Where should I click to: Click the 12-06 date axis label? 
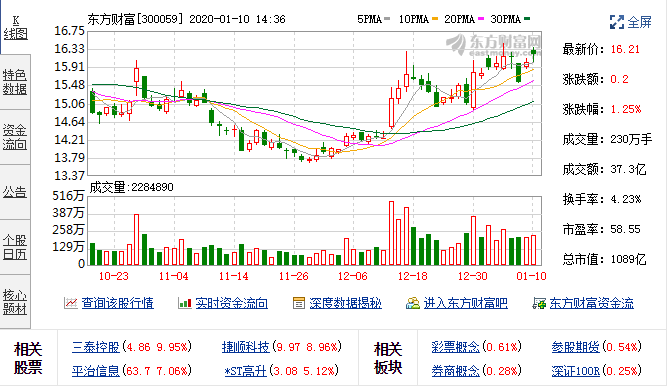(x=352, y=276)
